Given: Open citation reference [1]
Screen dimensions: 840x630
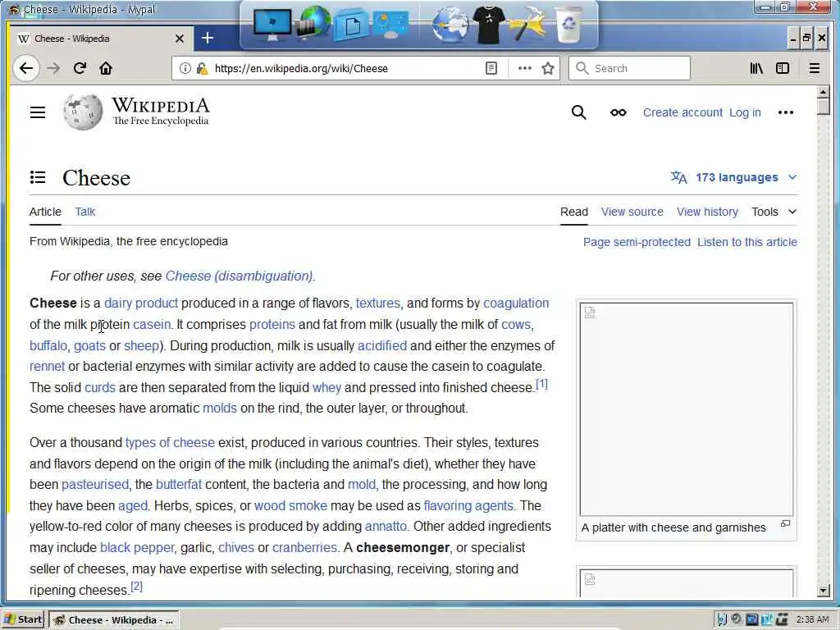Looking at the screenshot, I should pyautogui.click(x=541, y=384).
